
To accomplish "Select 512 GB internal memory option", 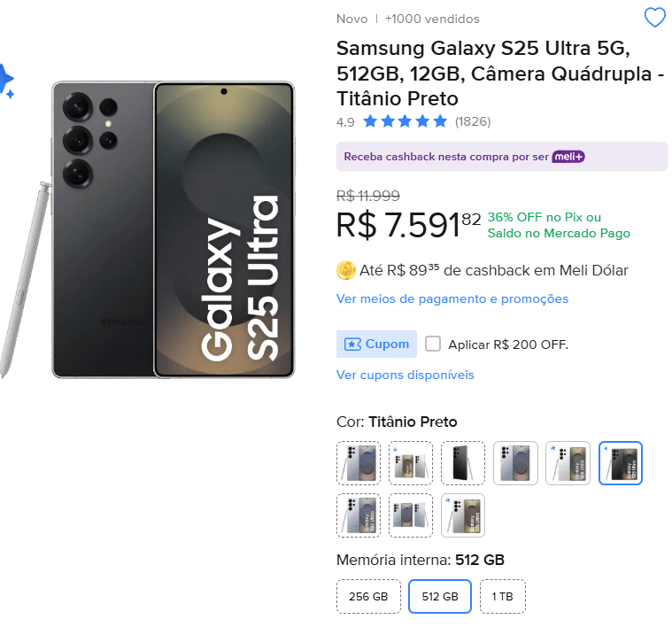I will [440, 597].
